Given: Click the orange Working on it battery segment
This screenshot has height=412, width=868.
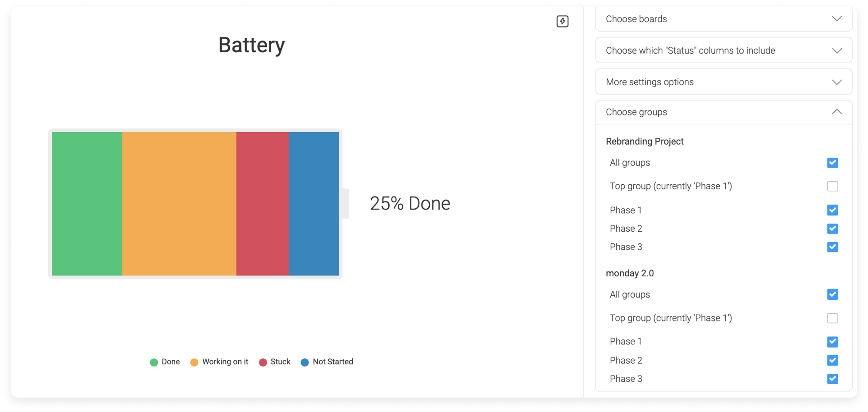Looking at the screenshot, I should coord(179,204).
